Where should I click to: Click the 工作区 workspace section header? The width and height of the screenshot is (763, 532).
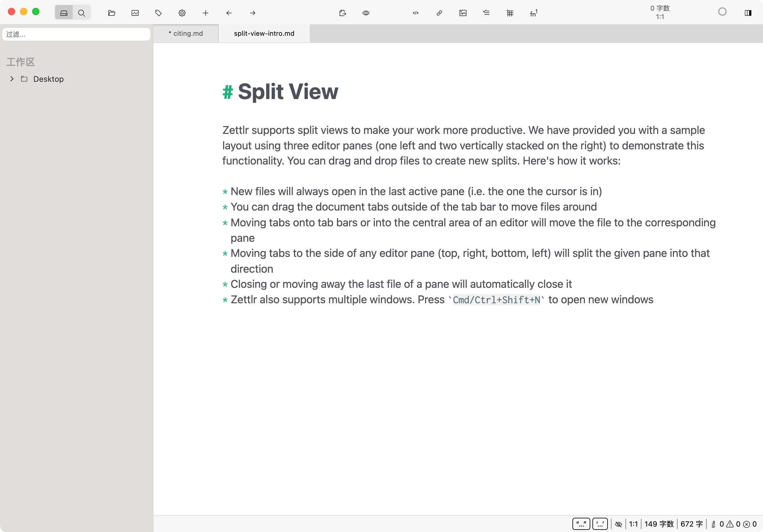tap(21, 62)
